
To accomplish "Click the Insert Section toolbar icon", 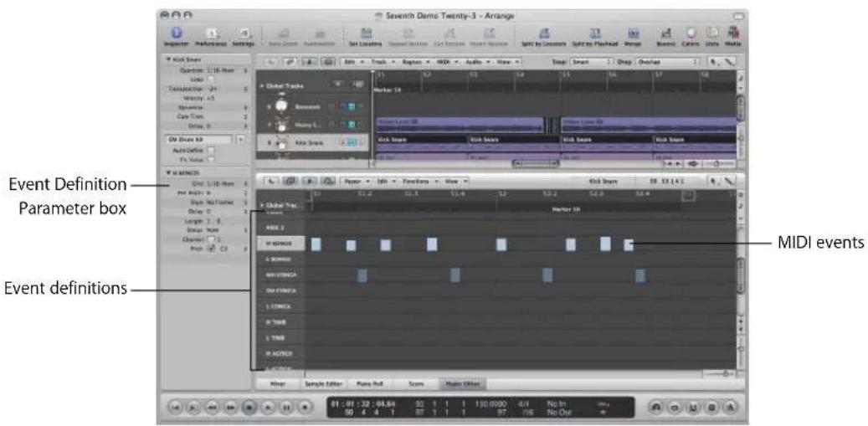I will click(x=489, y=33).
